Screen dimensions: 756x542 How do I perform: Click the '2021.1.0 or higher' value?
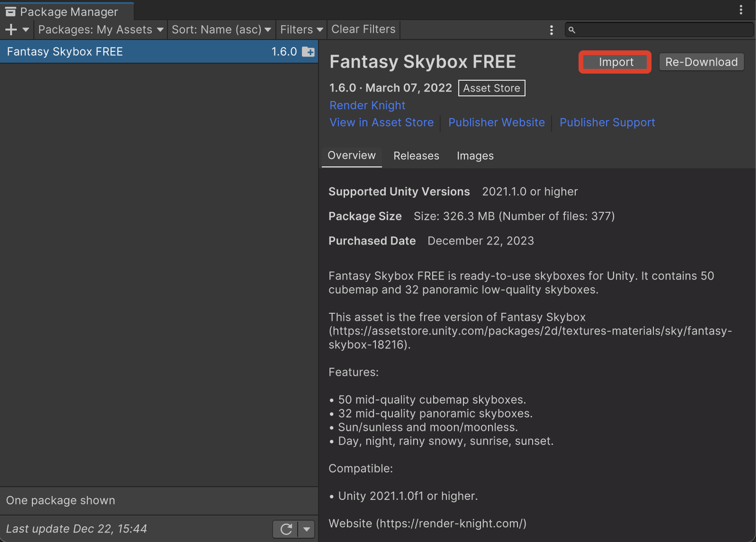530,192
